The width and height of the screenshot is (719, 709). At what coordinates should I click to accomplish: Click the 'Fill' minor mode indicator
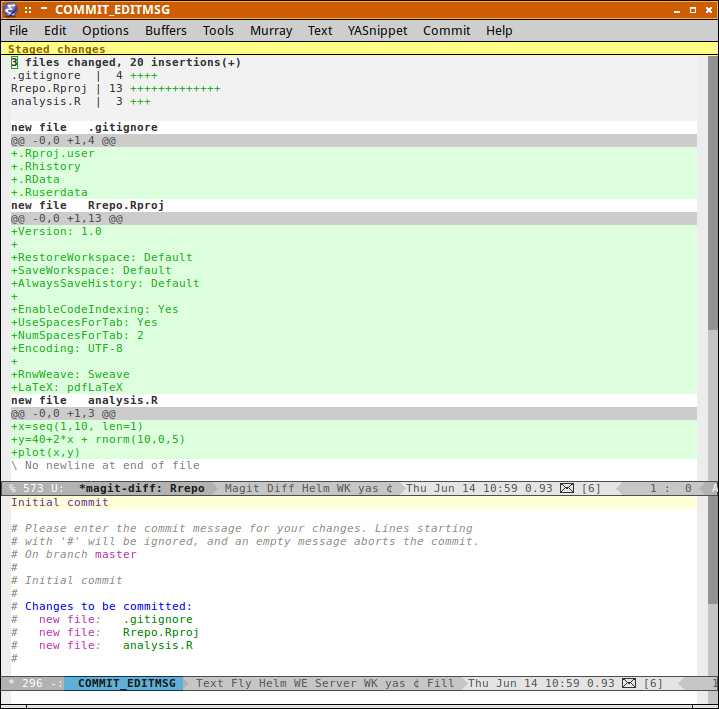tap(440, 683)
